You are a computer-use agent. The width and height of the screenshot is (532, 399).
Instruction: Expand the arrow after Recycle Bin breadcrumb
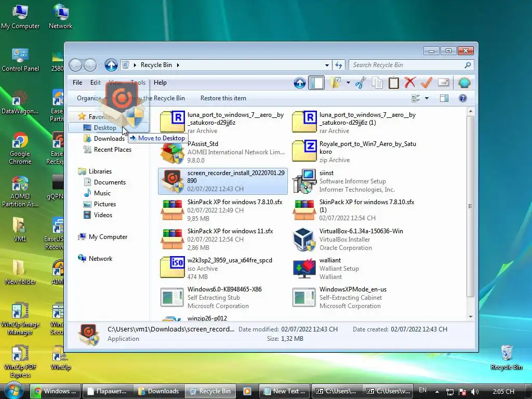click(x=178, y=65)
